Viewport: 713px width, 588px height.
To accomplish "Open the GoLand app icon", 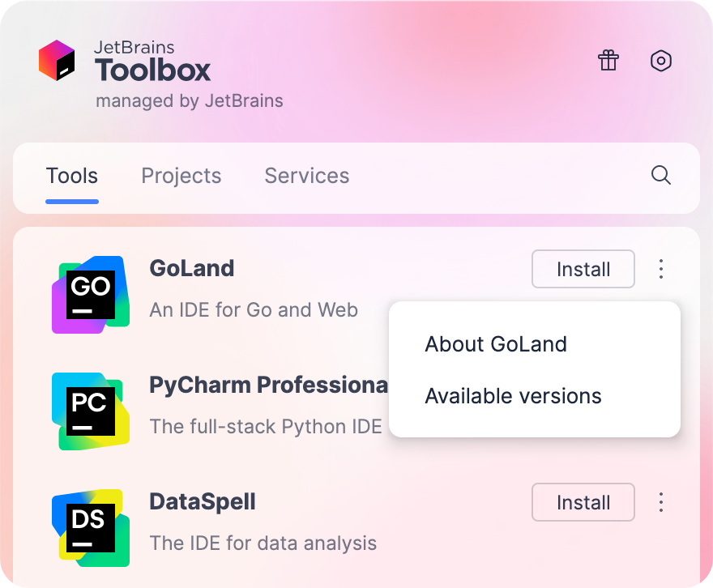I will tap(90, 294).
